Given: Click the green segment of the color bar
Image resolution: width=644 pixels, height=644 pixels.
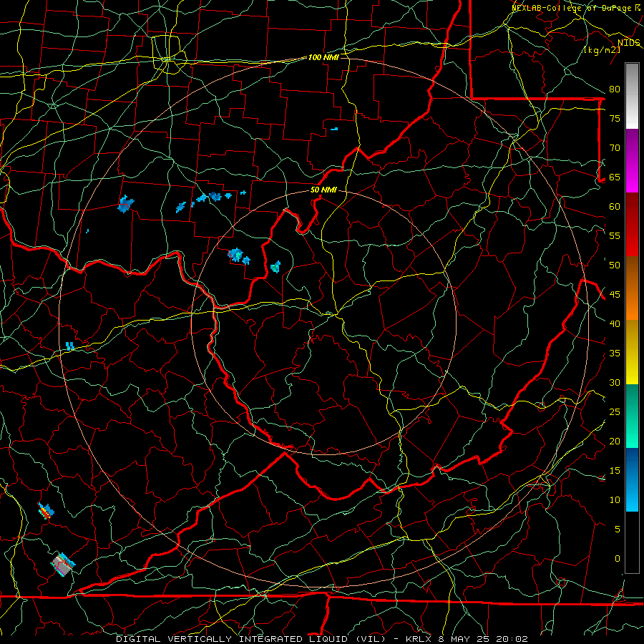Looking at the screenshot, I should pyautogui.click(x=632, y=416).
